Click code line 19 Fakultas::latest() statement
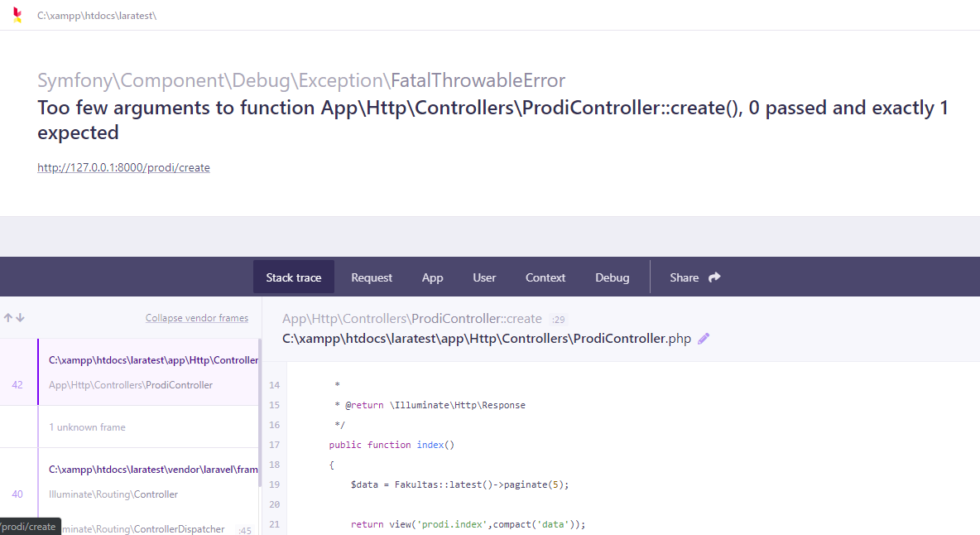The height and width of the screenshot is (535, 980). 460,484
